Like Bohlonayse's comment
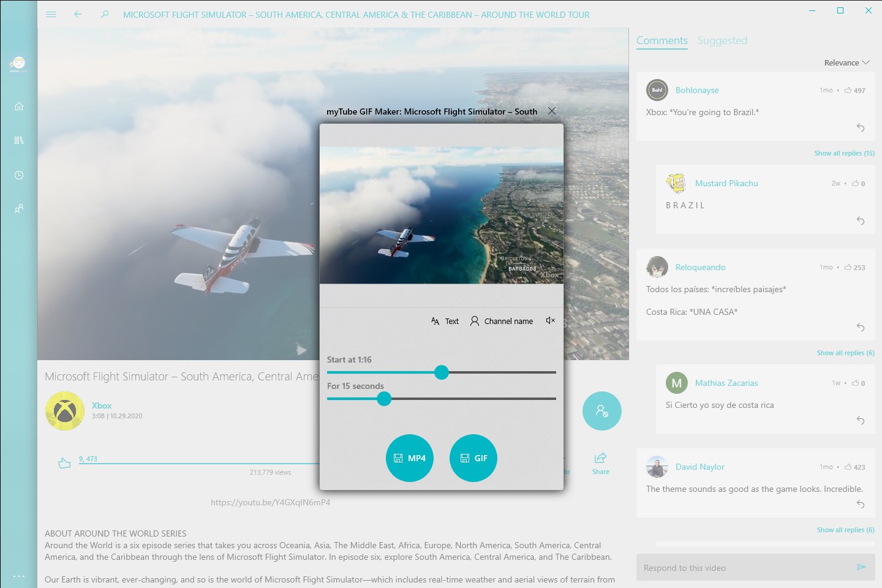The width and height of the screenshot is (882, 588). (854, 90)
